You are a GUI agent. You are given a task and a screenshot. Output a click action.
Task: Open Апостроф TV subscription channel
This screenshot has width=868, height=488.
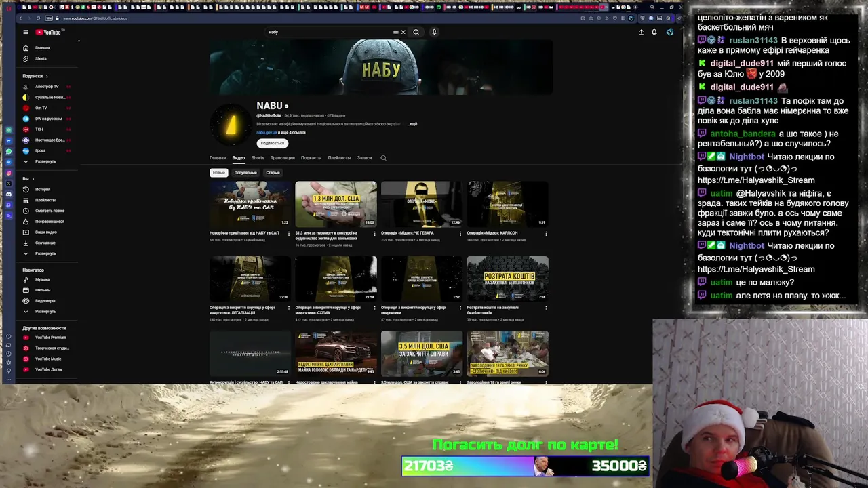pyautogui.click(x=47, y=87)
